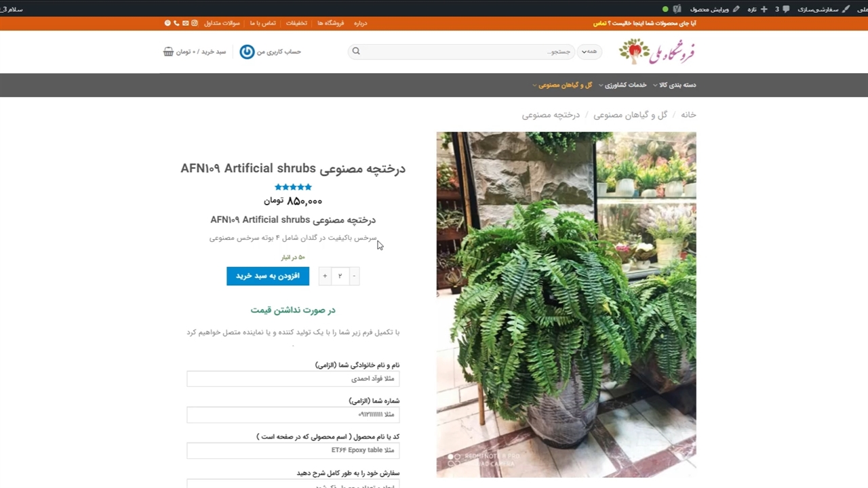
Task: Click the email envelope icon
Action: click(x=185, y=23)
